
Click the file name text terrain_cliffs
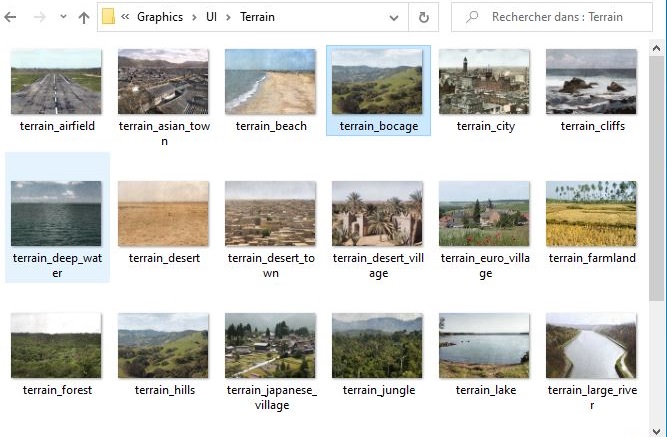(593, 126)
